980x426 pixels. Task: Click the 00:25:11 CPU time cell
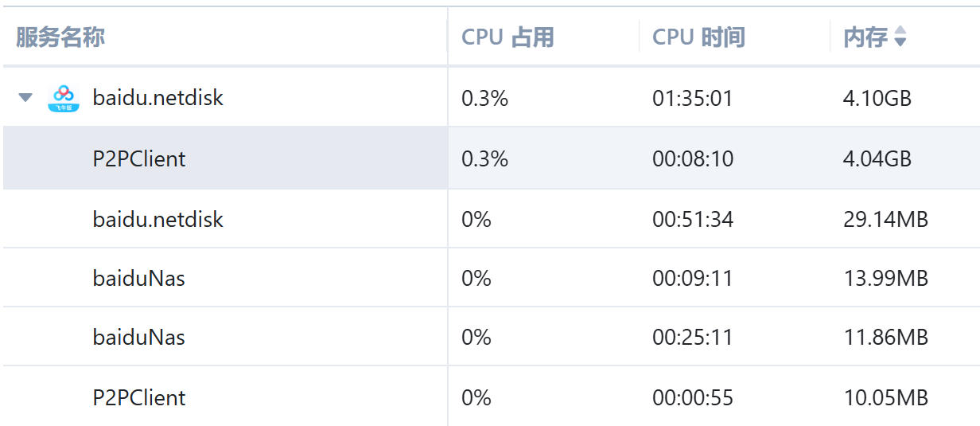[692, 337]
